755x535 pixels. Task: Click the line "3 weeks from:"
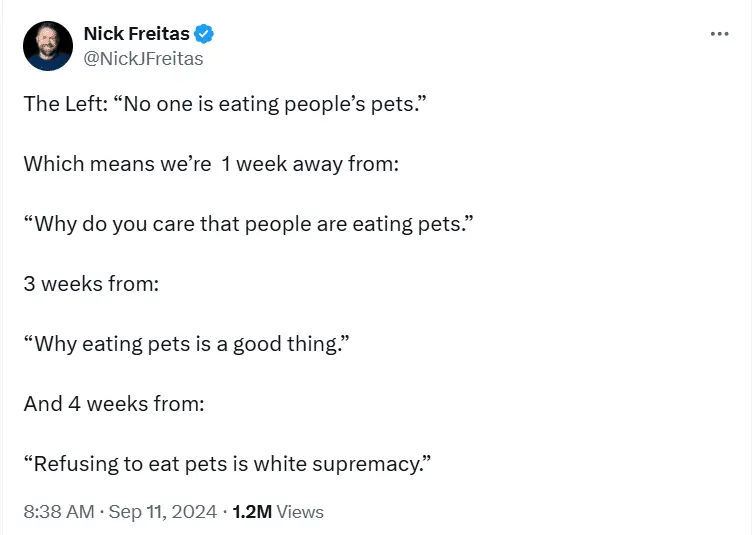point(91,283)
